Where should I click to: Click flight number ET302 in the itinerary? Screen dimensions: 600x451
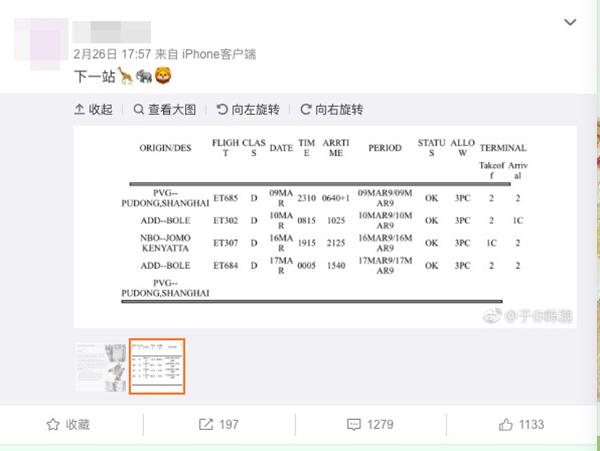[x=225, y=221]
